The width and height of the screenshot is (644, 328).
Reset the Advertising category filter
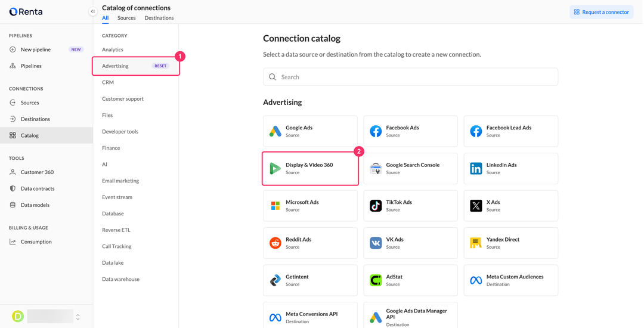160,66
